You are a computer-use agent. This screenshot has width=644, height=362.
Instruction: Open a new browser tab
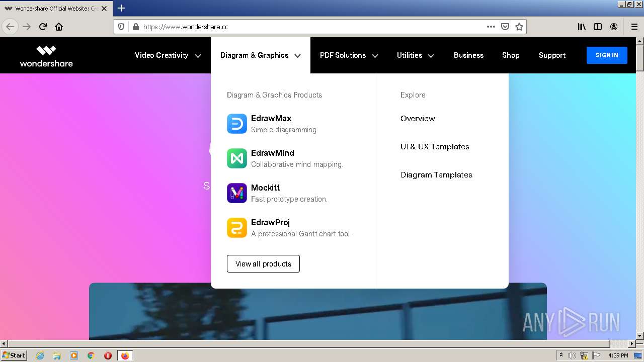(x=121, y=8)
